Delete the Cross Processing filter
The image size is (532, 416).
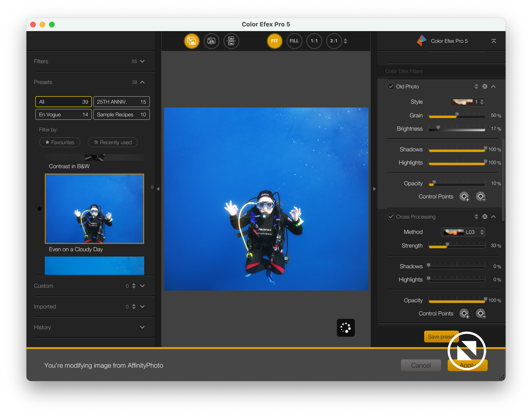(x=485, y=217)
